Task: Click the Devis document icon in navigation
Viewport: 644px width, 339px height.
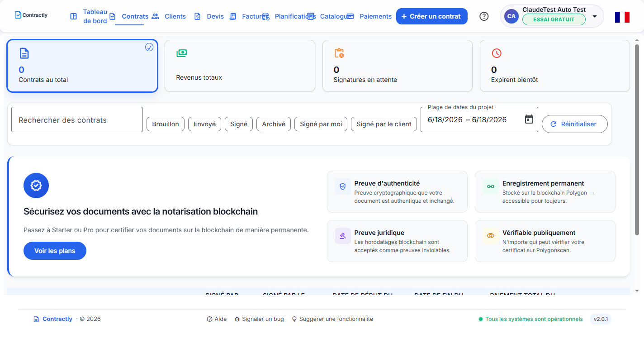Action: (198, 16)
